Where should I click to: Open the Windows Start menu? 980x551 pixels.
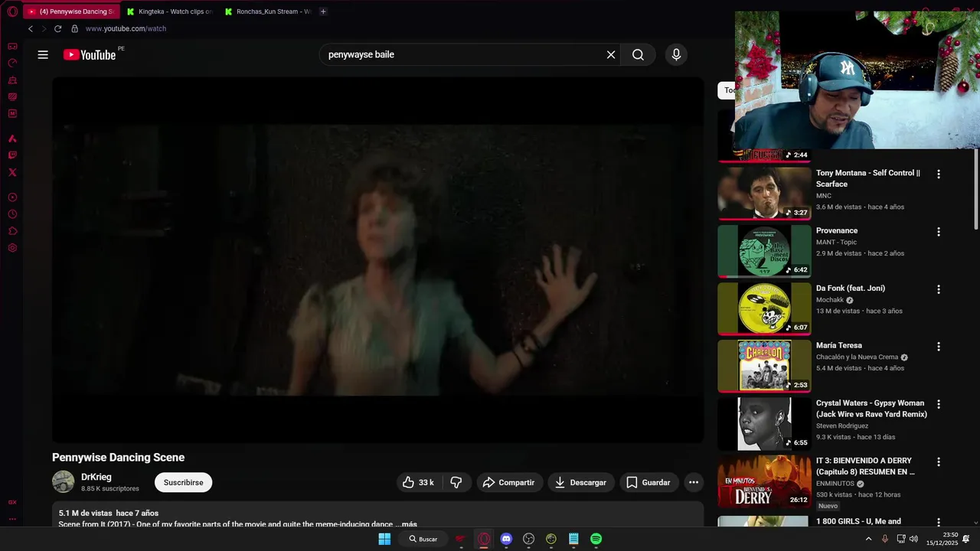pyautogui.click(x=384, y=539)
